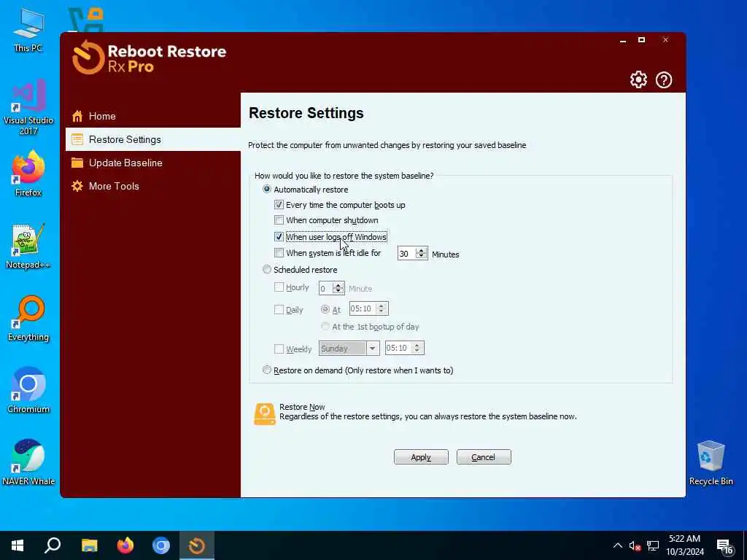747x560 pixels.
Task: Click the hourly minute field showing 0
Action: (x=325, y=289)
